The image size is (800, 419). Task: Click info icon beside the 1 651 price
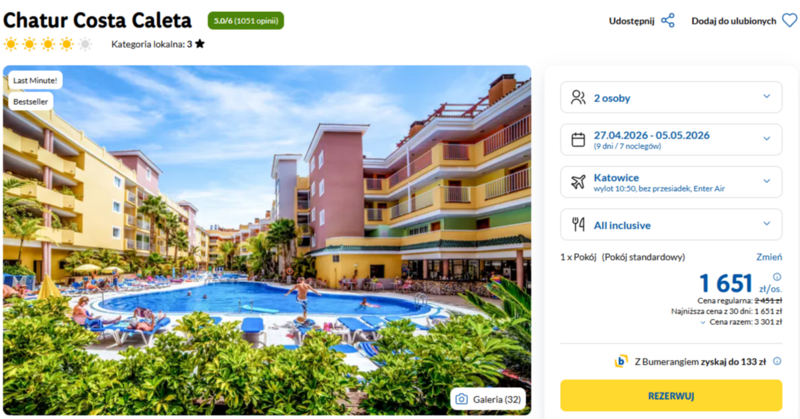777,277
